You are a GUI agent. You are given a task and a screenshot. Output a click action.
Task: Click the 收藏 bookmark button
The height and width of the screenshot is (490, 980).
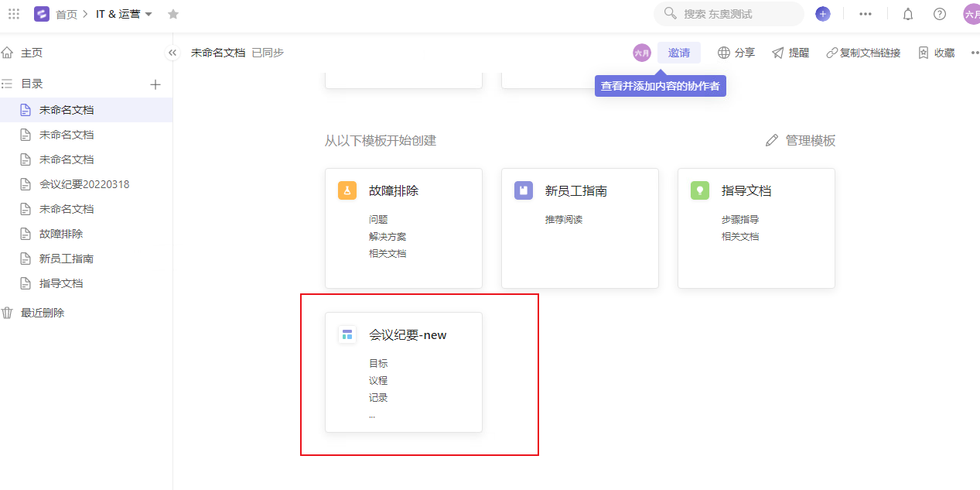coord(936,53)
